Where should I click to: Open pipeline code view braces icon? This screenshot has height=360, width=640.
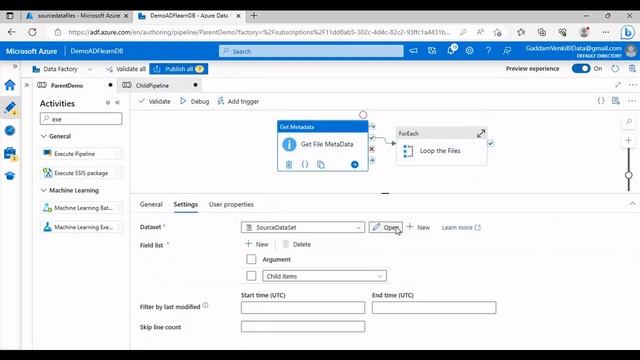[601, 101]
